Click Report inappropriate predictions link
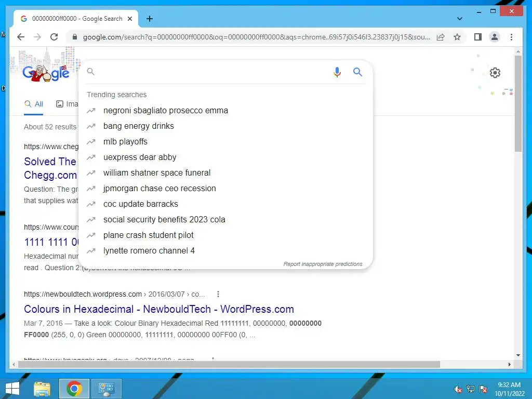The image size is (532, 399). (x=323, y=264)
